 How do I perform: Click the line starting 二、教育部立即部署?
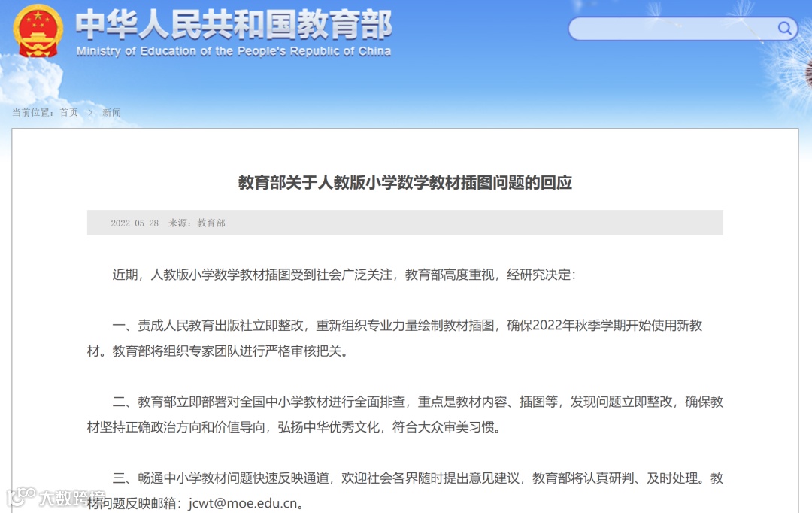click(x=417, y=402)
